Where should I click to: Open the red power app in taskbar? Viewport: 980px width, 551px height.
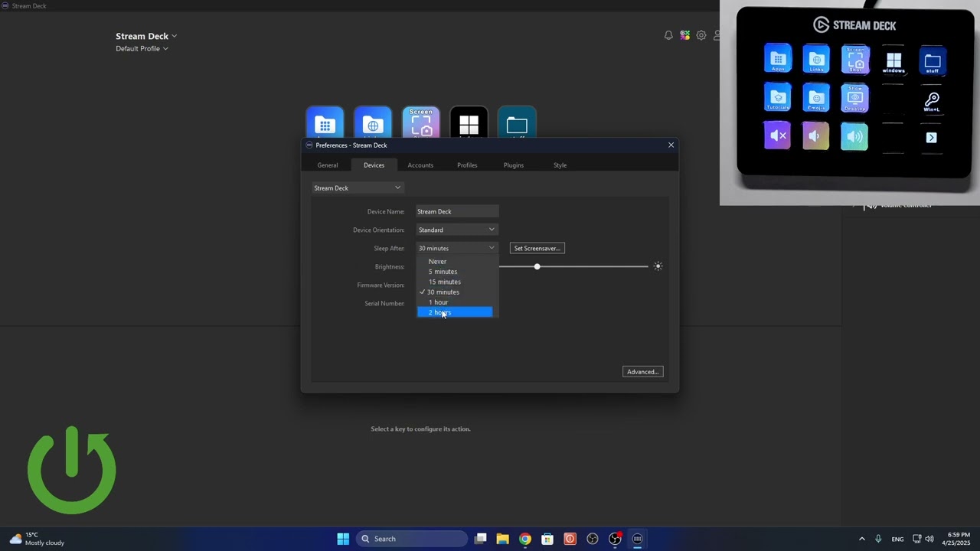[x=570, y=539]
